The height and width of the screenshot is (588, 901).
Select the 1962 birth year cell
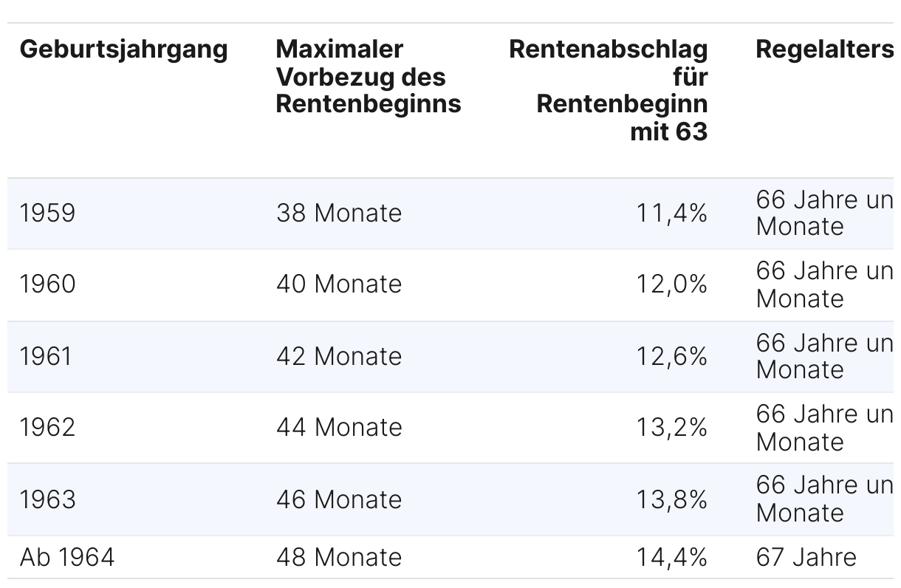[47, 428]
